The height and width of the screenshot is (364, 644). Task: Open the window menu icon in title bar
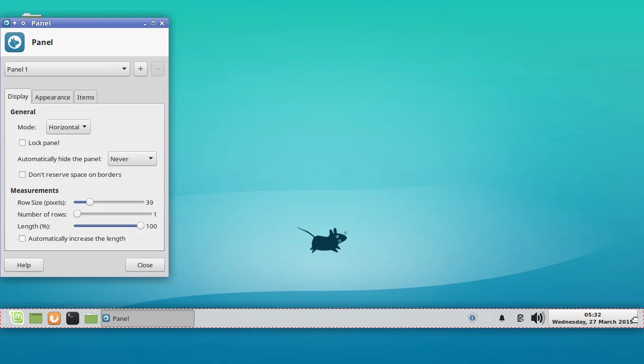click(x=7, y=23)
